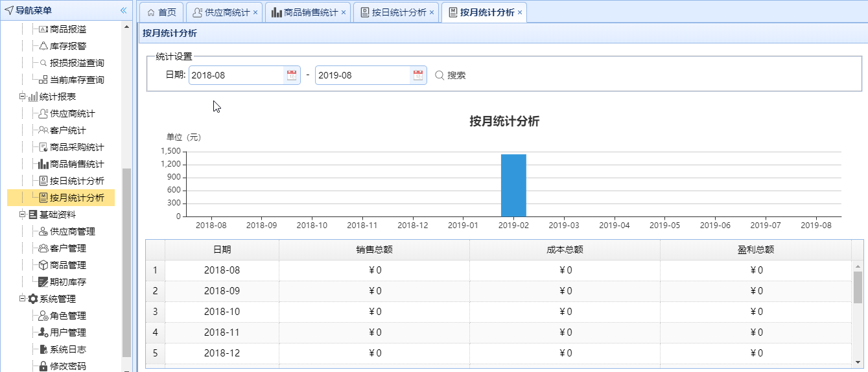The image size is (868, 372).
Task: Click the 库存报警 bell icon
Action: (x=43, y=46)
